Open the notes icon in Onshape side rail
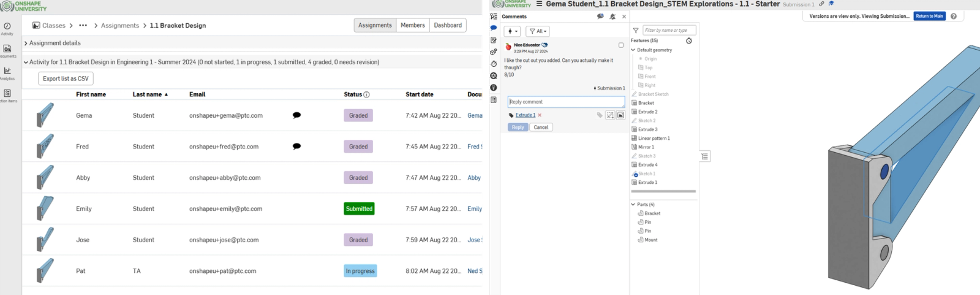The width and height of the screenshot is (980, 295). pyautogui.click(x=493, y=40)
